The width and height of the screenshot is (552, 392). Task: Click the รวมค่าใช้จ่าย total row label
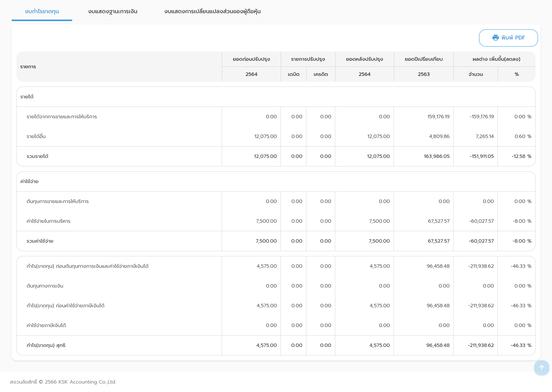click(x=40, y=241)
